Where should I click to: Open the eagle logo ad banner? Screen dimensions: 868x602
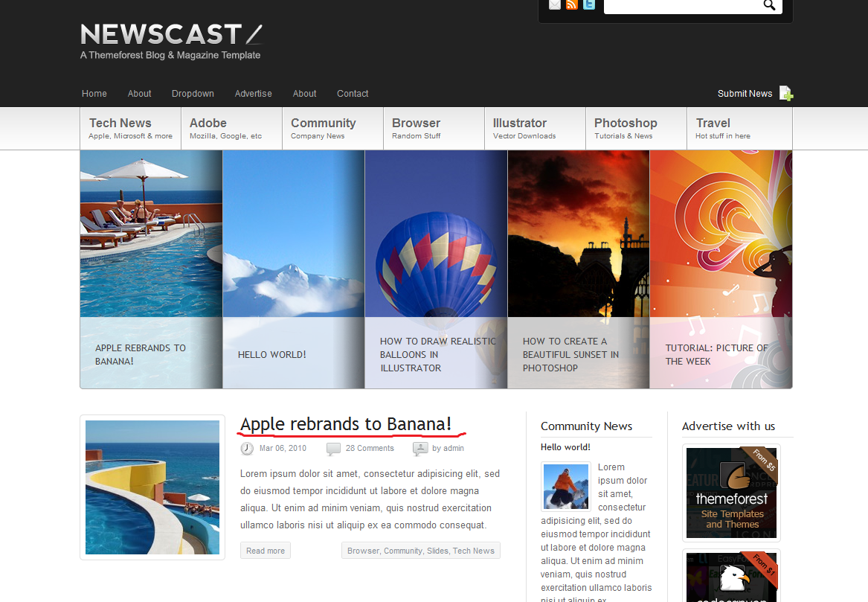point(731,576)
